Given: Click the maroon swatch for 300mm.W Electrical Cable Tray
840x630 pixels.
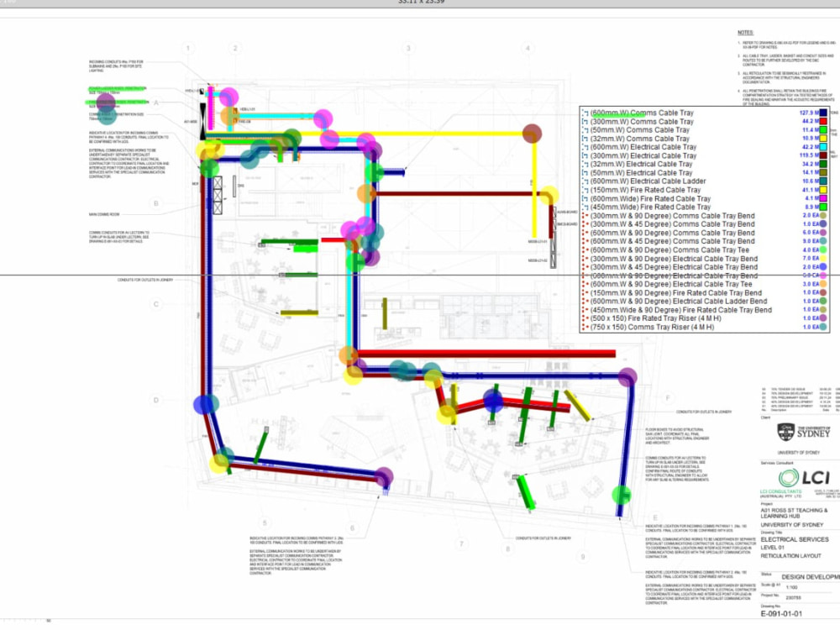Looking at the screenshot, I should pos(823,156).
